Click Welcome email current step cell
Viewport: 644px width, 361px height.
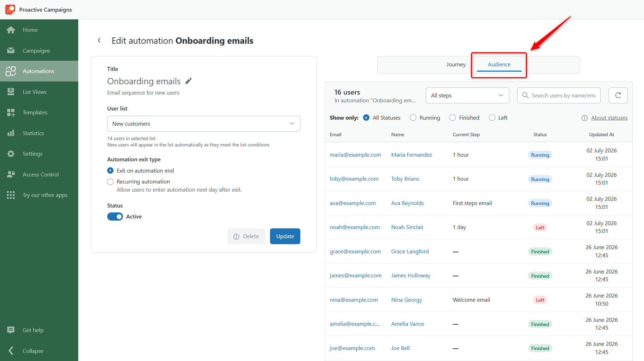click(471, 300)
